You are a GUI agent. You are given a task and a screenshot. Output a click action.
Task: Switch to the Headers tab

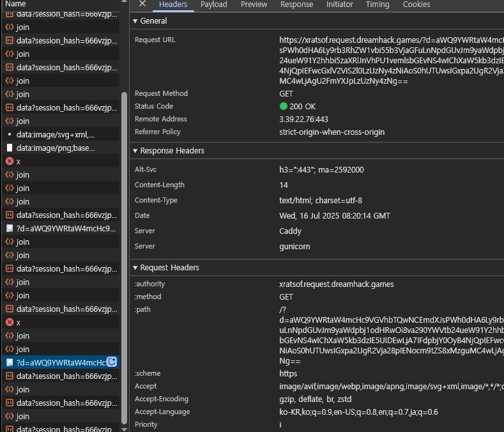[173, 4]
